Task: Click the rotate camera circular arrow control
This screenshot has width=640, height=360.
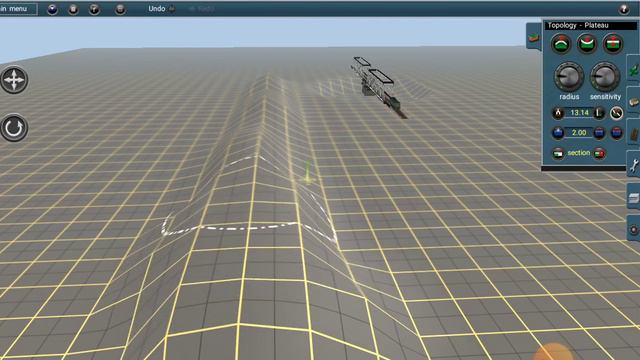Action: point(14,128)
